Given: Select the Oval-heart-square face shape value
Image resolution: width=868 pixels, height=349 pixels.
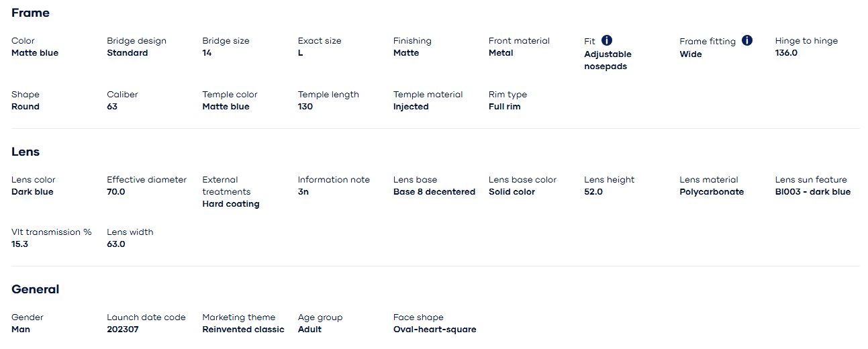Looking at the screenshot, I should coord(434,330).
